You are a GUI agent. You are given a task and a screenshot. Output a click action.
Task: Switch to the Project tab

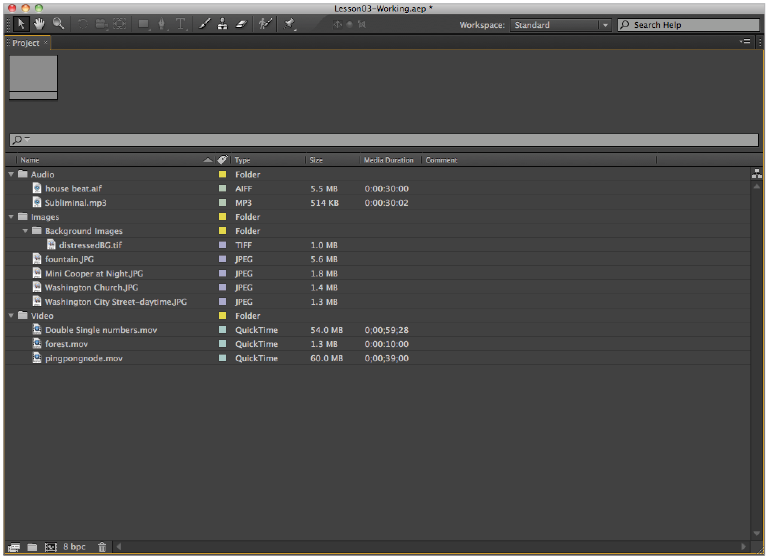click(26, 43)
